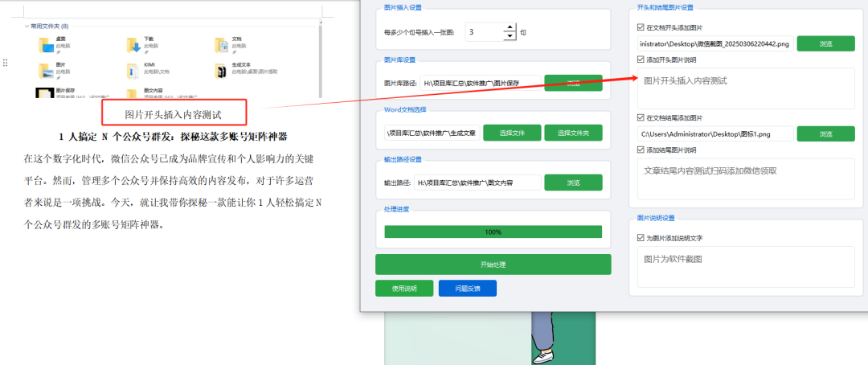Screen dimensions: 868x365
Task: Click the Word document path field
Action: click(x=432, y=133)
